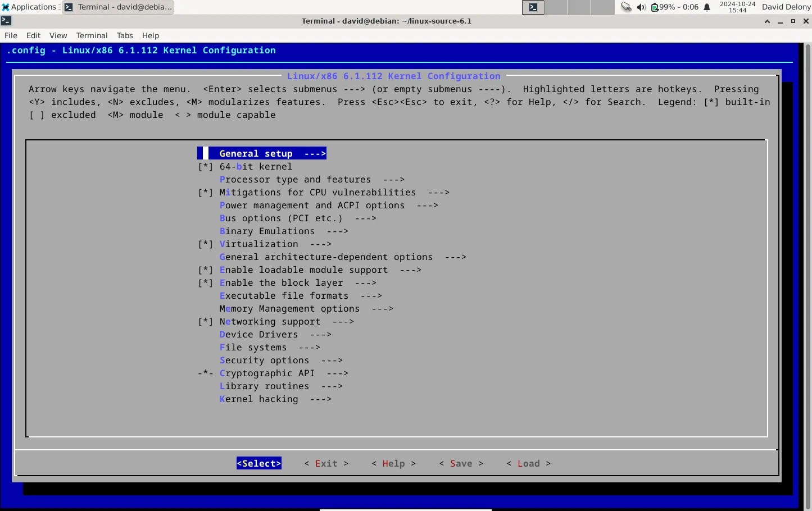Click the Cryptographic API state marker
812x511 pixels.
point(205,373)
